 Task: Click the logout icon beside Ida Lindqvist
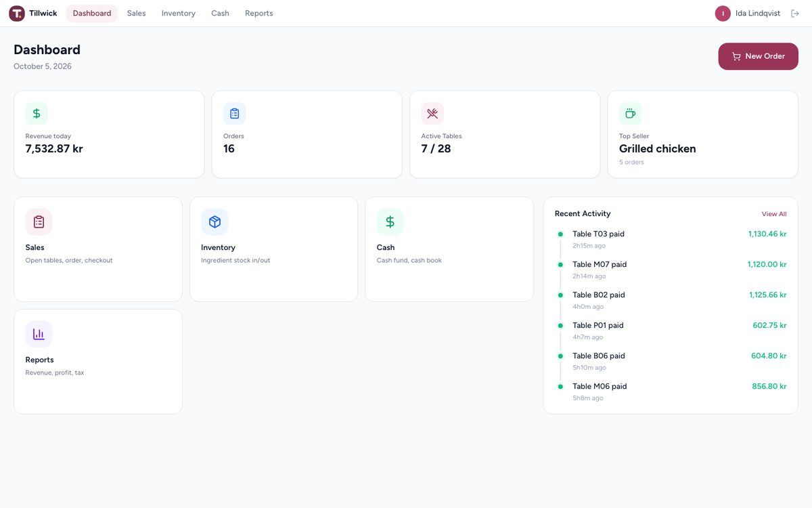[x=795, y=14]
